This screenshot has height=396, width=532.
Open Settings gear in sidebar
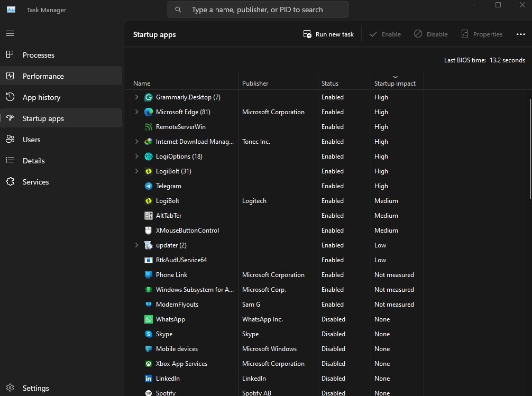(x=10, y=388)
